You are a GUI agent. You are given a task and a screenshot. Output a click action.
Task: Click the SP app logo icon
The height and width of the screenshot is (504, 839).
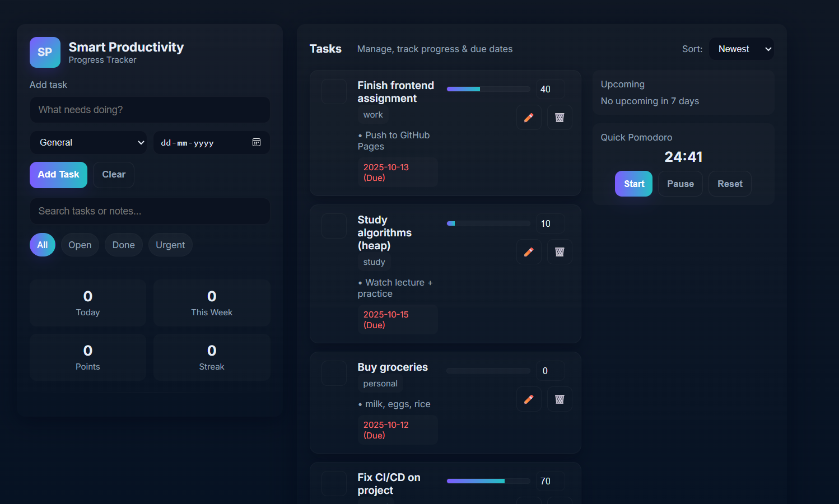[45, 52]
